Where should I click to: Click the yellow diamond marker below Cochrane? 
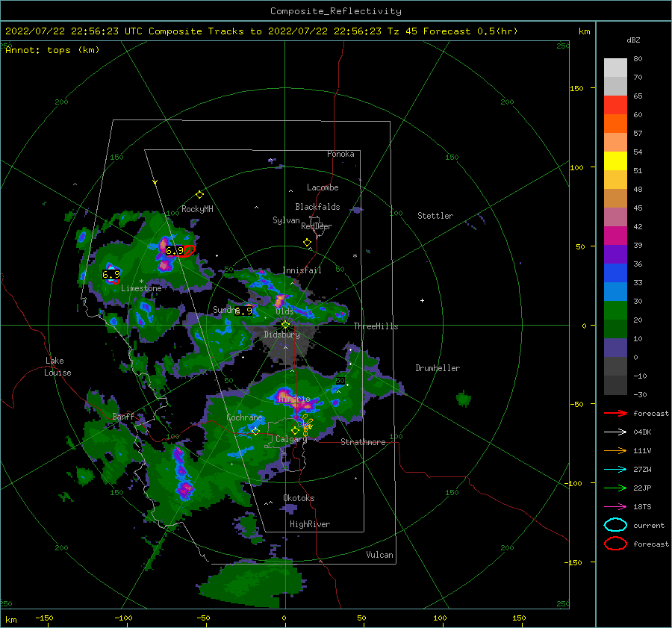[255, 431]
